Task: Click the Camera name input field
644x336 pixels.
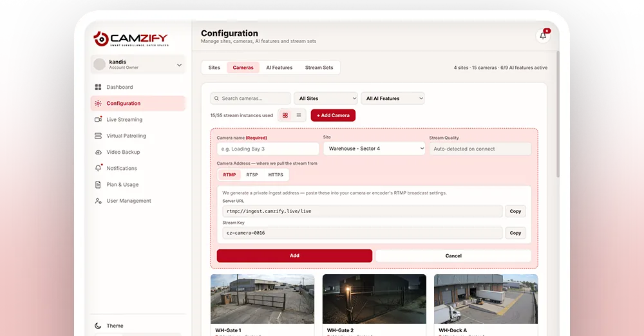Action: click(x=268, y=149)
